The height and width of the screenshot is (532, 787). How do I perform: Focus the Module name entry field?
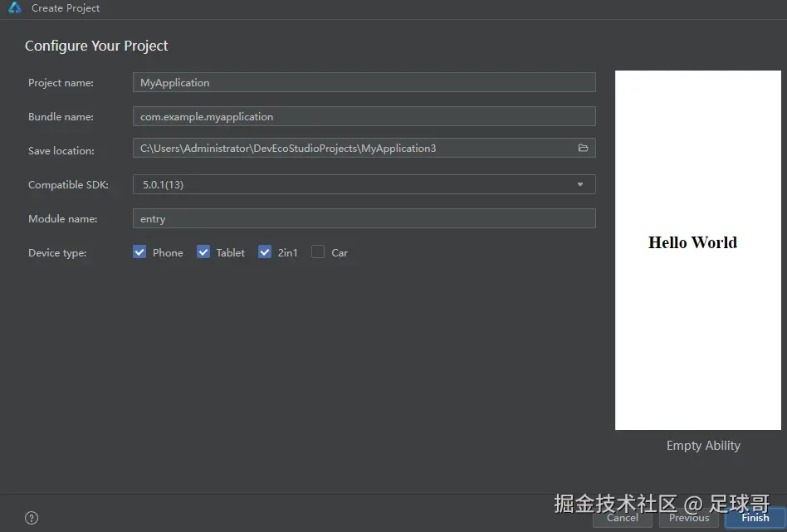(364, 219)
